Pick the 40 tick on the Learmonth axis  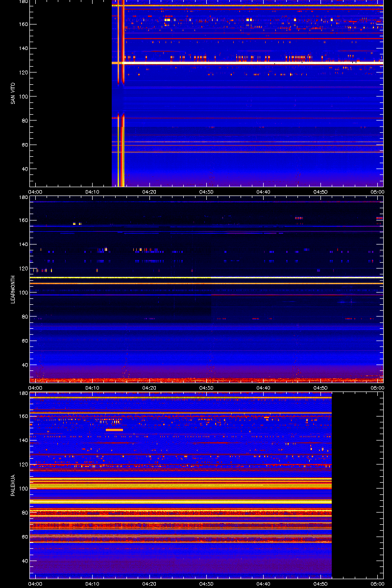24,365
